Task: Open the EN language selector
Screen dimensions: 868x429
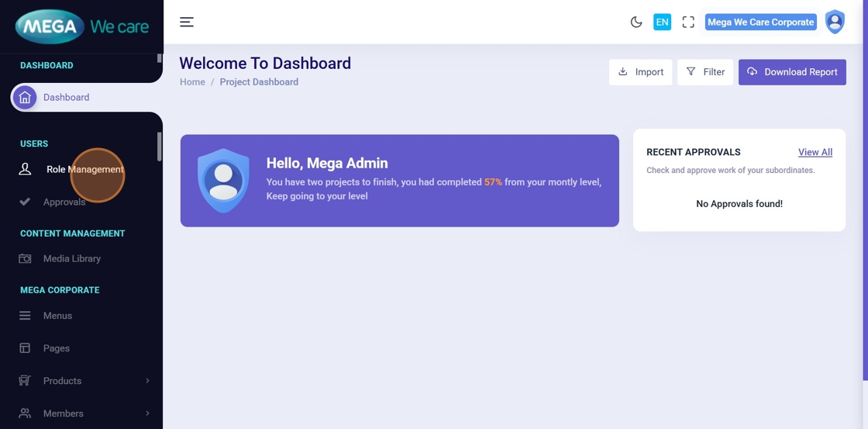Action: coord(662,22)
